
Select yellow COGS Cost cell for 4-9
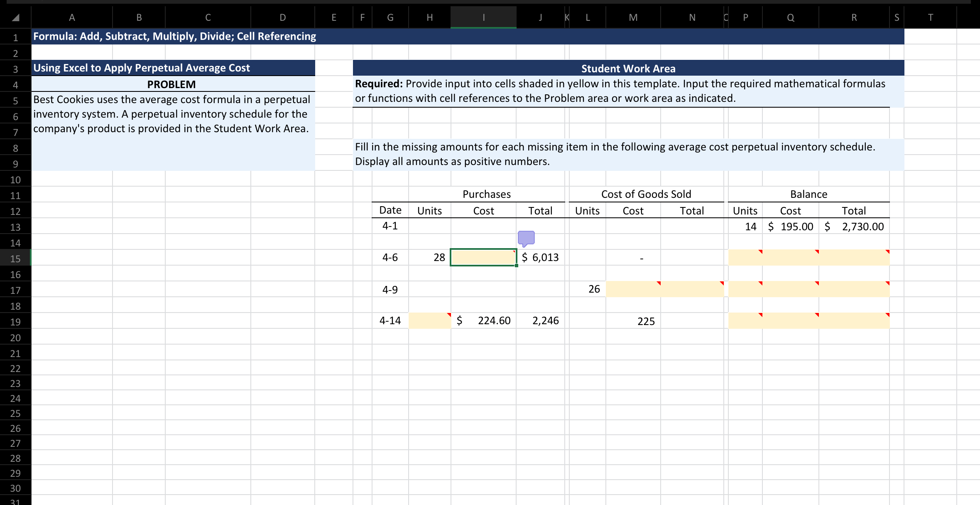pyautogui.click(x=633, y=289)
